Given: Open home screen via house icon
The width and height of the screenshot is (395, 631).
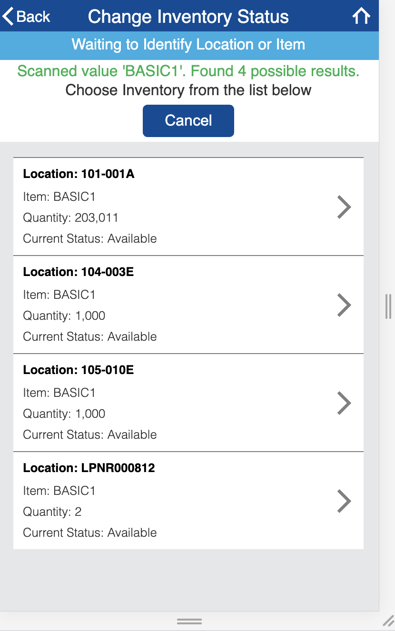Looking at the screenshot, I should pos(361,16).
